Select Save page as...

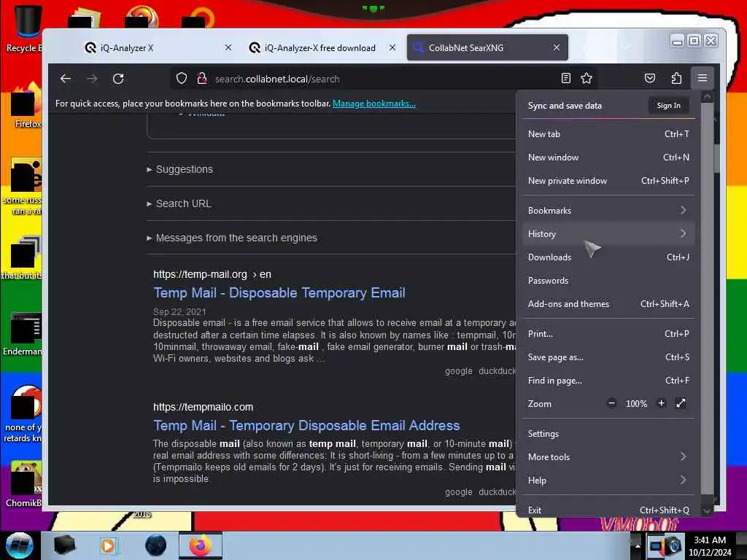coord(608,357)
